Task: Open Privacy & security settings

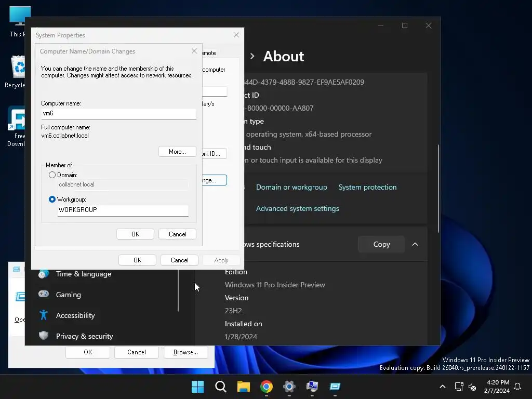Action: [84, 336]
